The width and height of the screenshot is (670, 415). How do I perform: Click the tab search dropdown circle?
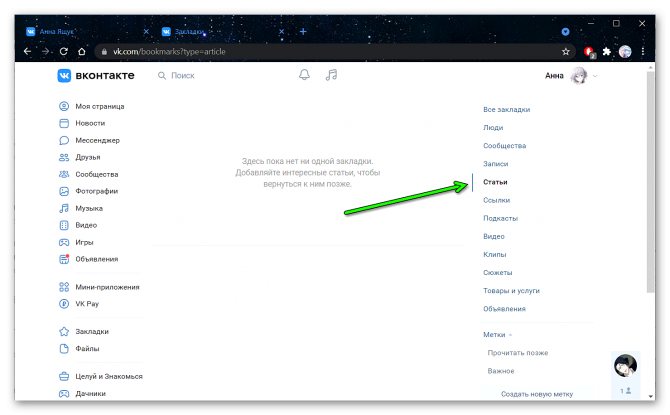(x=565, y=32)
